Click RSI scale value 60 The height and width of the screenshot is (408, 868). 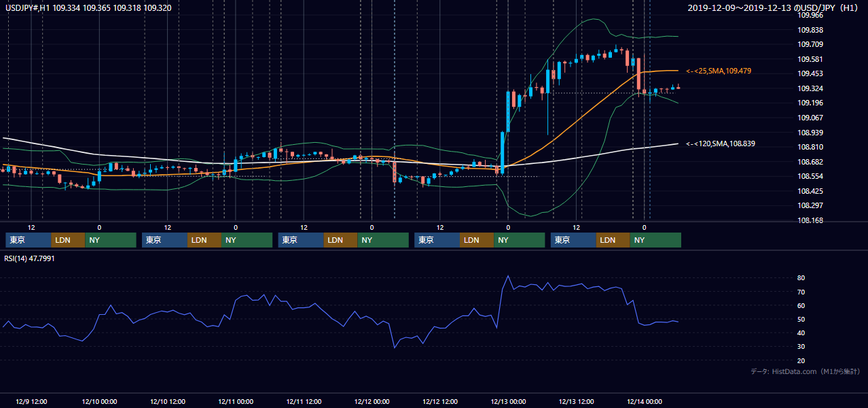point(801,305)
